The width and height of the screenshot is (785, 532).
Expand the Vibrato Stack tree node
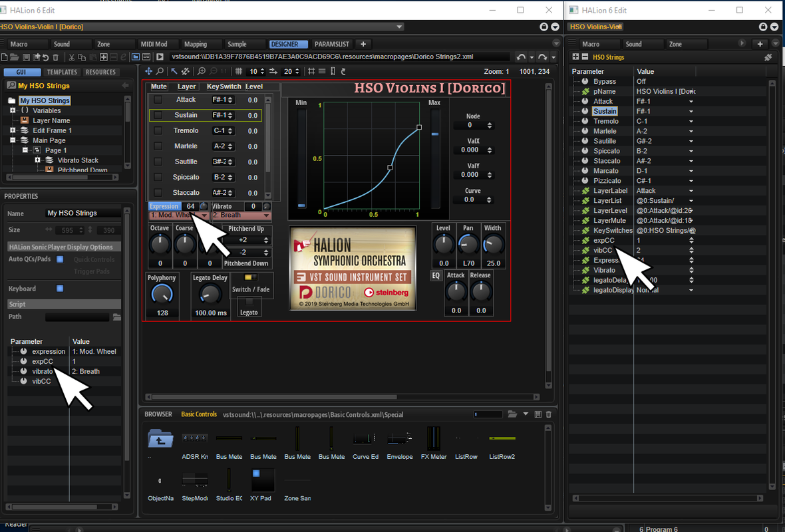tap(37, 160)
